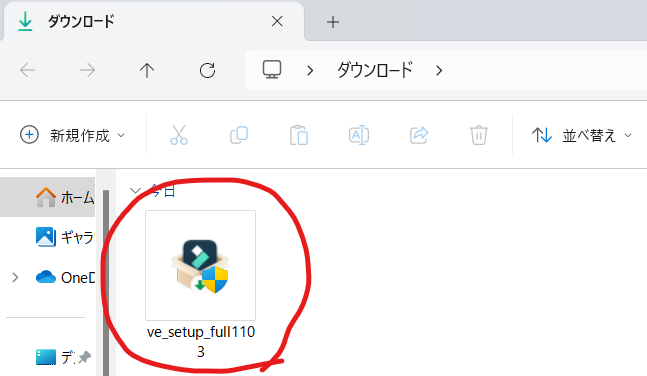647x376 pixels.
Task: Expand the OneDrive tree node
Action: click(15, 277)
